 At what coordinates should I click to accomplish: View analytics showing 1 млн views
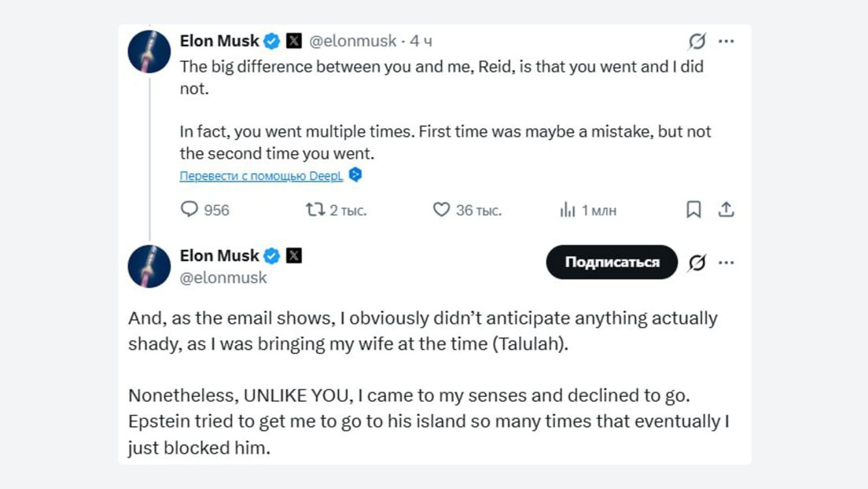coord(587,210)
